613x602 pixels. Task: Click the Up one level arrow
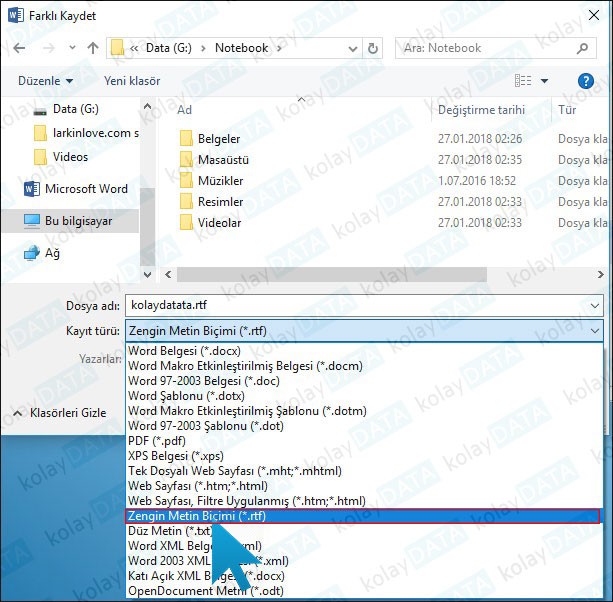tap(93, 47)
